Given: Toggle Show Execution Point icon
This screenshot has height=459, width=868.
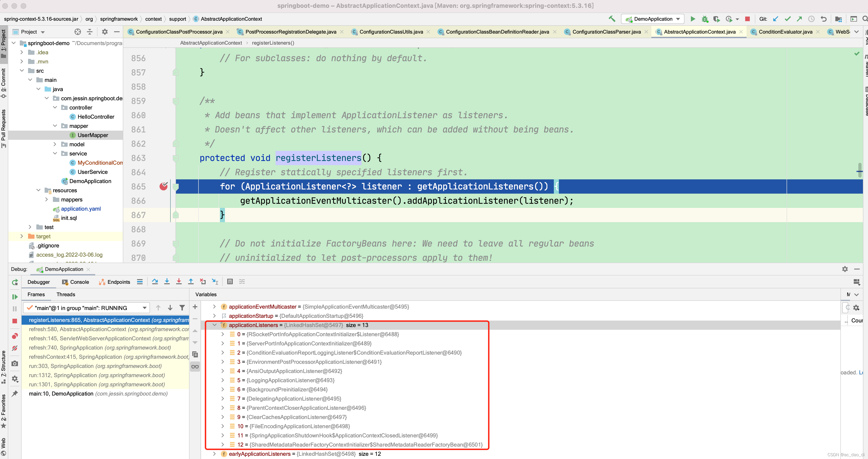Looking at the screenshot, I should (140, 281).
